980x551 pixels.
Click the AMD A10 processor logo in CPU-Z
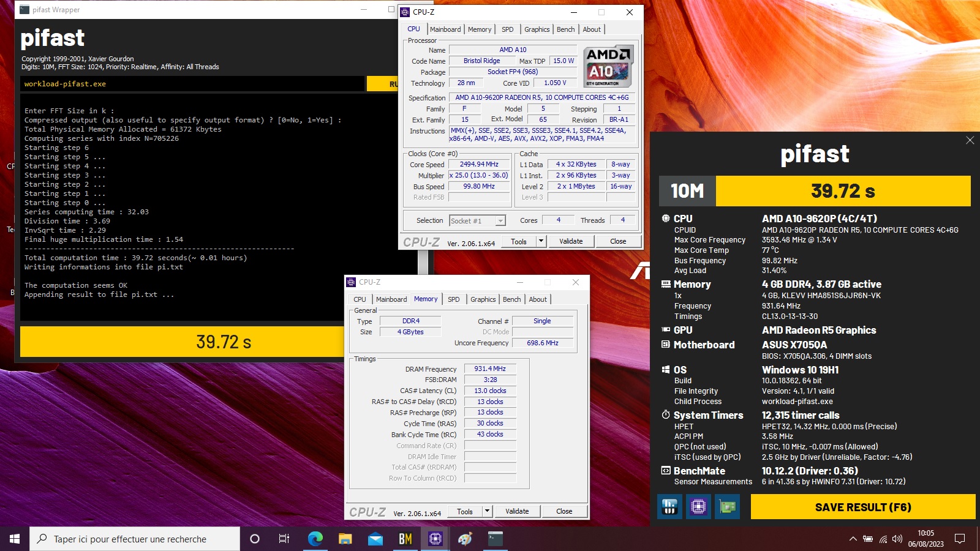pos(608,66)
